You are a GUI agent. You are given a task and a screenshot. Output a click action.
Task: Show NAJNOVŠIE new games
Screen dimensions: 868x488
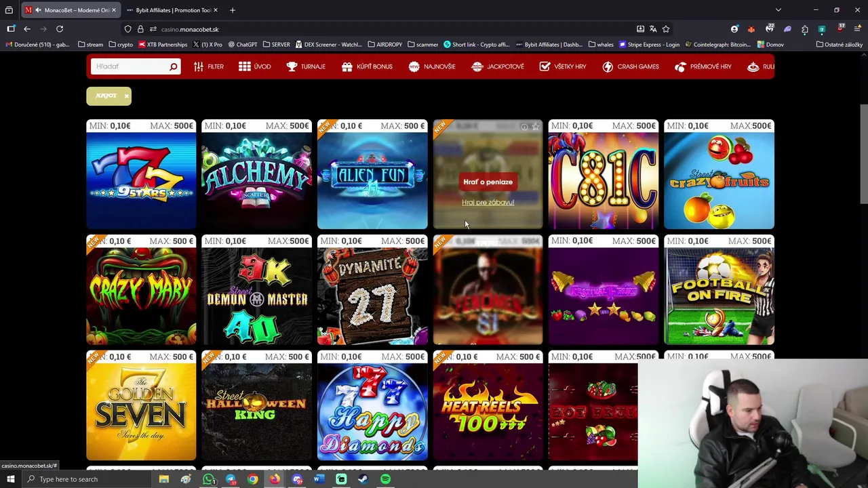click(x=432, y=66)
